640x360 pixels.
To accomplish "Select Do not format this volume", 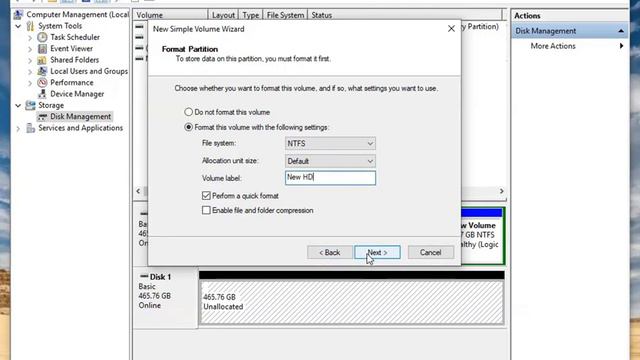I will click(x=188, y=112).
